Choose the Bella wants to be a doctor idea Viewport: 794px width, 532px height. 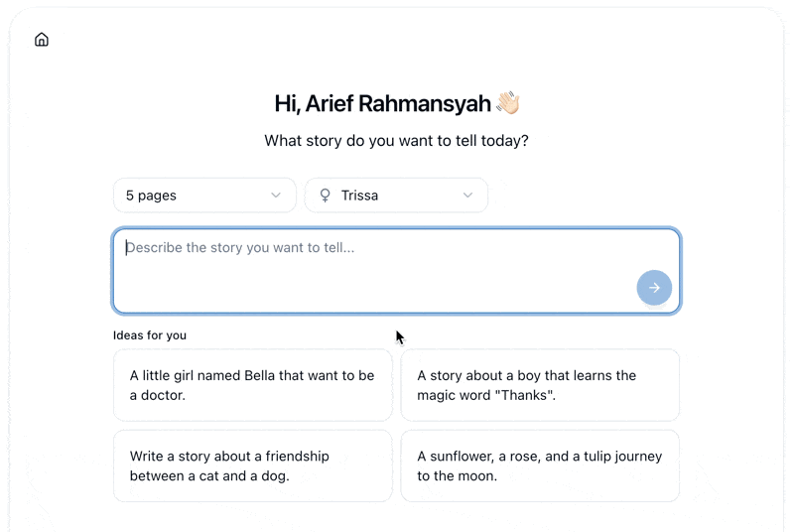253,385
